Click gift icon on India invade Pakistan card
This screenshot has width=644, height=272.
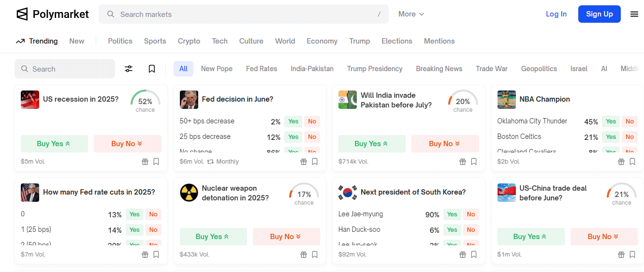point(463,162)
